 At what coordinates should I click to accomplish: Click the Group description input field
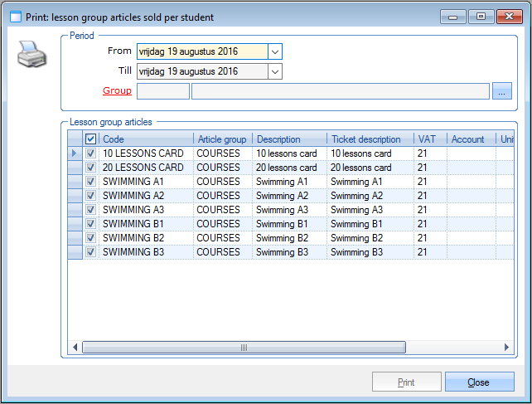[x=340, y=91]
